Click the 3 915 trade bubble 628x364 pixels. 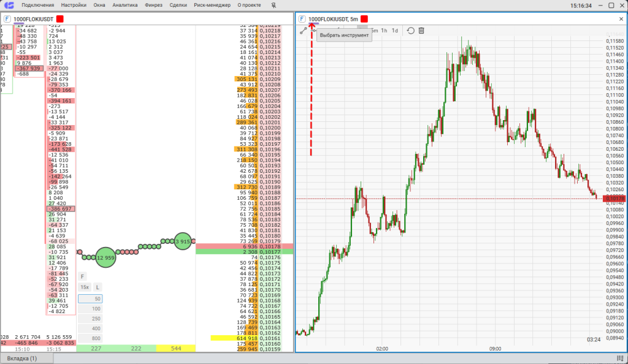pos(183,241)
